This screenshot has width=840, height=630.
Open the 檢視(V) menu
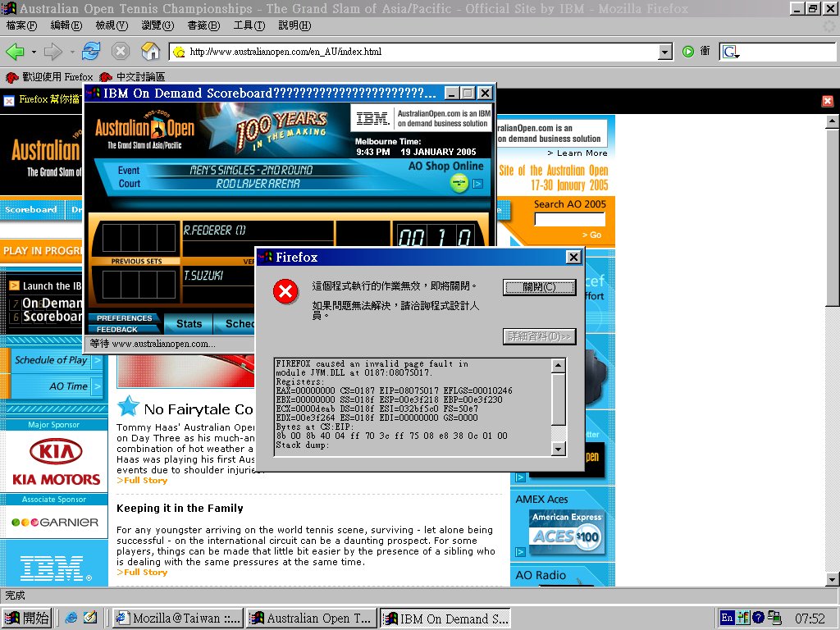pyautogui.click(x=112, y=25)
